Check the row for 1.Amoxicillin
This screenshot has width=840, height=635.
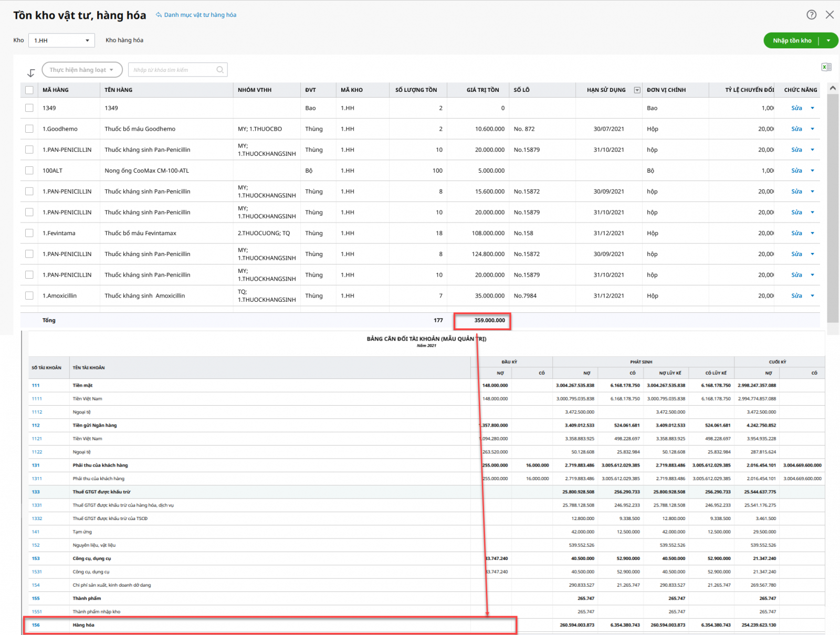29,296
